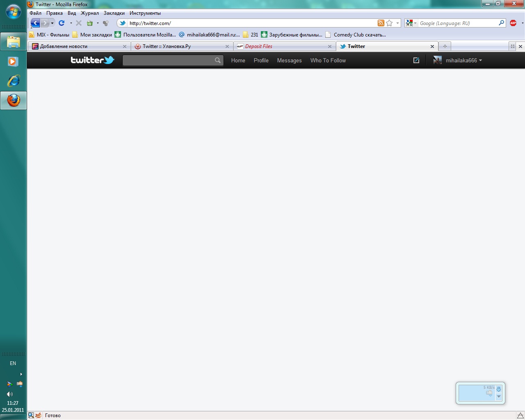The width and height of the screenshot is (525, 420).
Task: Open the Инструменты menu
Action: [145, 13]
